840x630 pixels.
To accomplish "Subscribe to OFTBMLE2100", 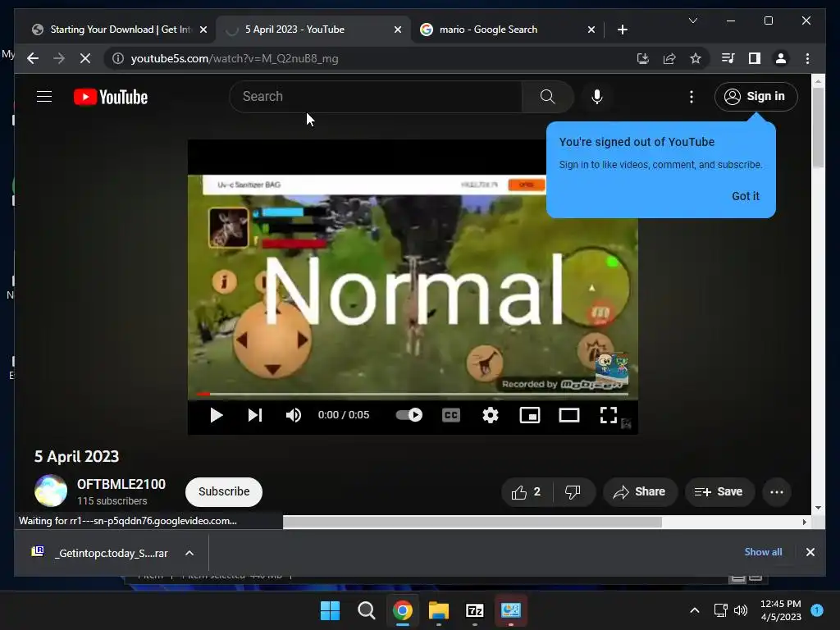I will (x=224, y=492).
